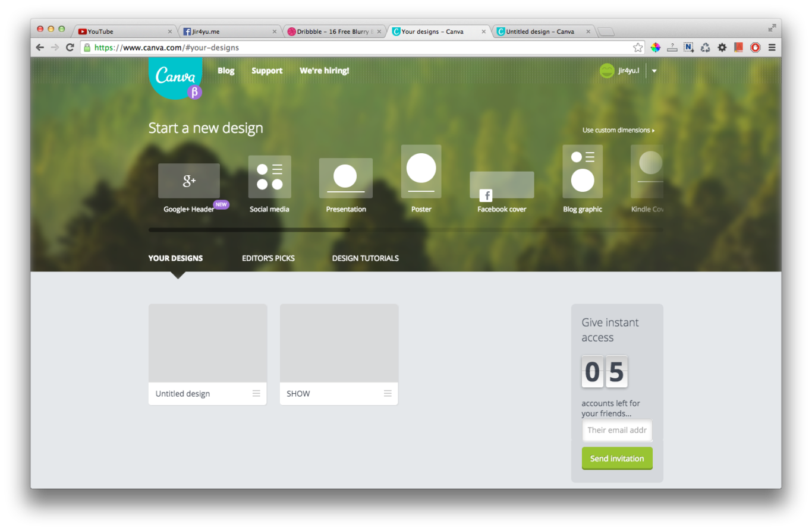The image size is (812, 531).
Task: Click the Start a new design heading
Action: [x=206, y=128]
